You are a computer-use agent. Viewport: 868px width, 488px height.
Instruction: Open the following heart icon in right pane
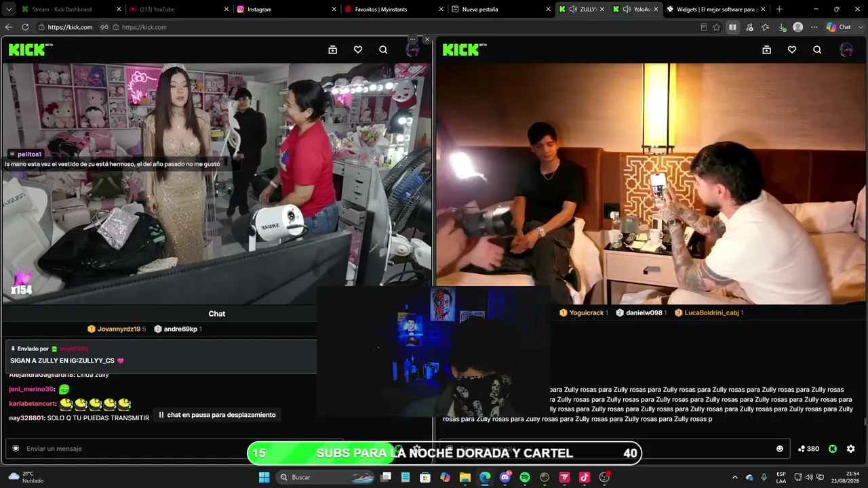point(791,49)
